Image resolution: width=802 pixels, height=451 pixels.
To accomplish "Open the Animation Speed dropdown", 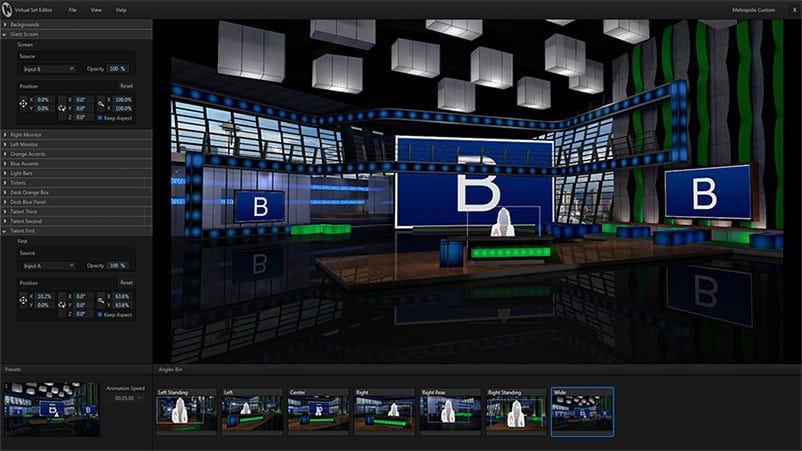I will point(128,398).
